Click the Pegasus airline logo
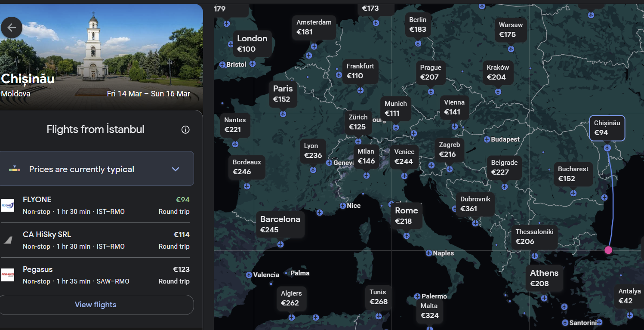This screenshot has height=330, width=644. [x=8, y=275]
